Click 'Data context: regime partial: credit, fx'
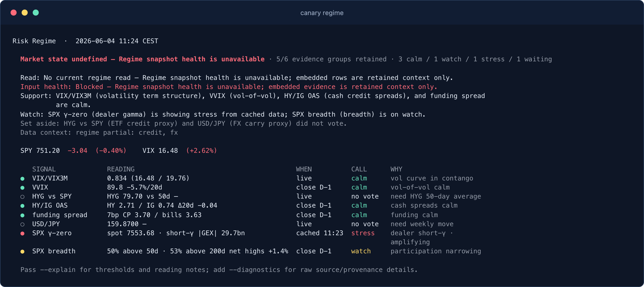The image size is (644, 287). click(x=99, y=132)
